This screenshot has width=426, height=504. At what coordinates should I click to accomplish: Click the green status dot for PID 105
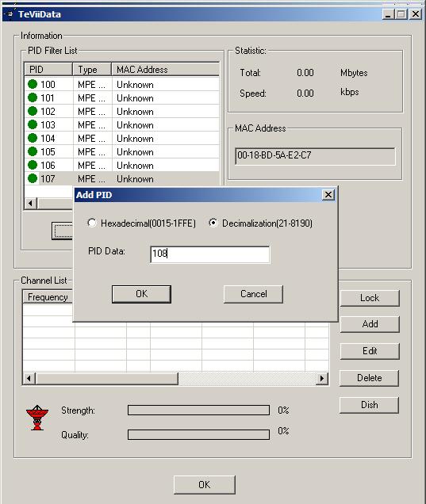click(x=33, y=151)
